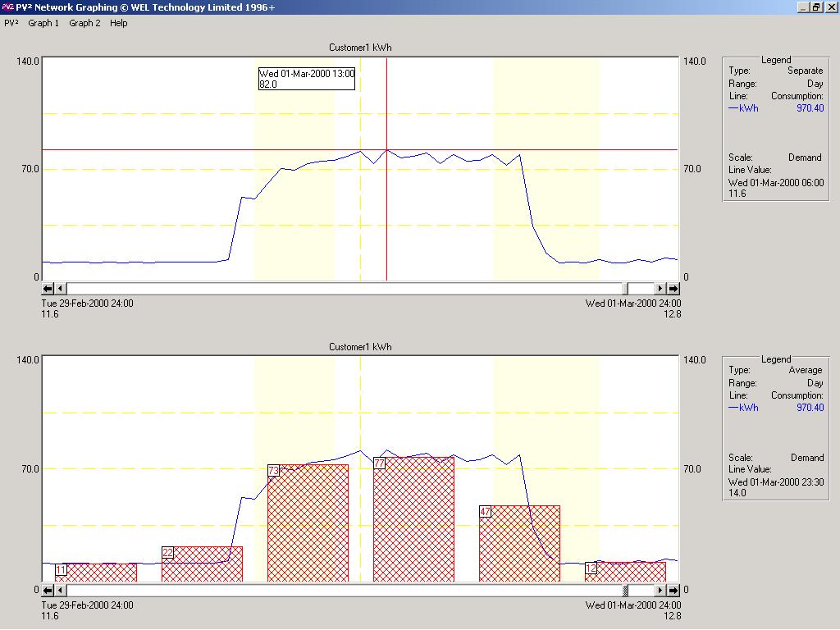840x630 pixels.
Task: Click bottom legend Scale value 'Demand'
Action: [807, 458]
